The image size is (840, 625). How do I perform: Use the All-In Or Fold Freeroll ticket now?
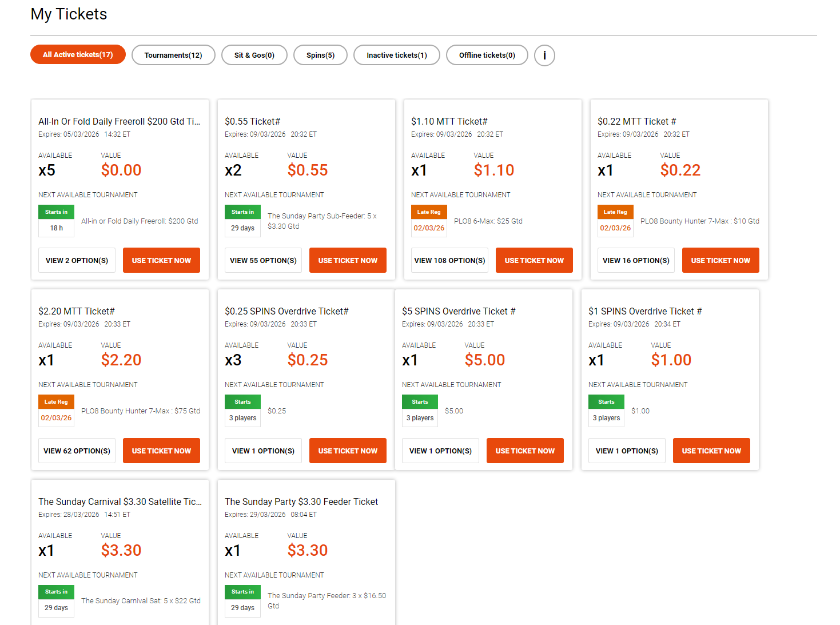tap(161, 260)
